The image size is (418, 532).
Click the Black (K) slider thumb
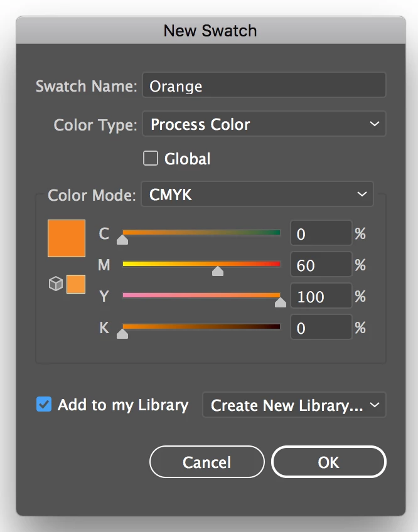pos(123,334)
